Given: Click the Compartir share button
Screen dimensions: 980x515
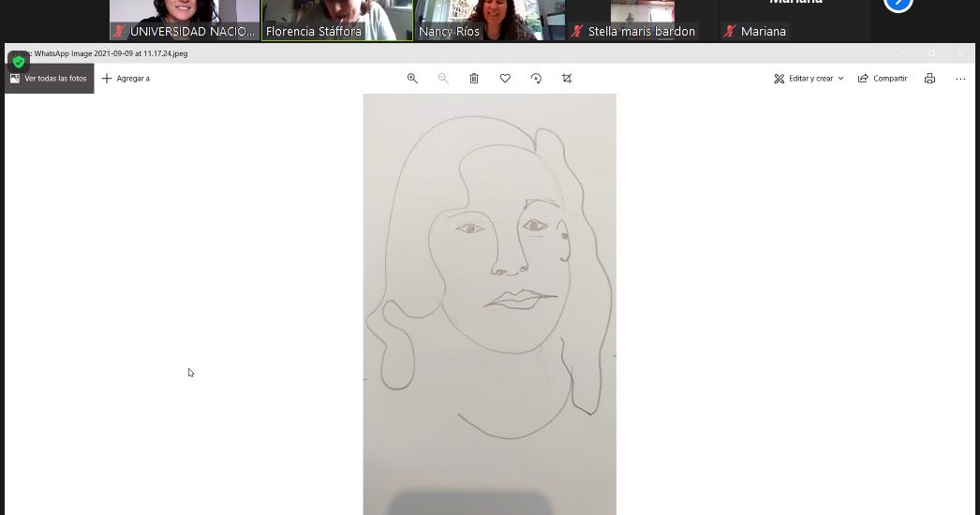Looking at the screenshot, I should coord(883,79).
